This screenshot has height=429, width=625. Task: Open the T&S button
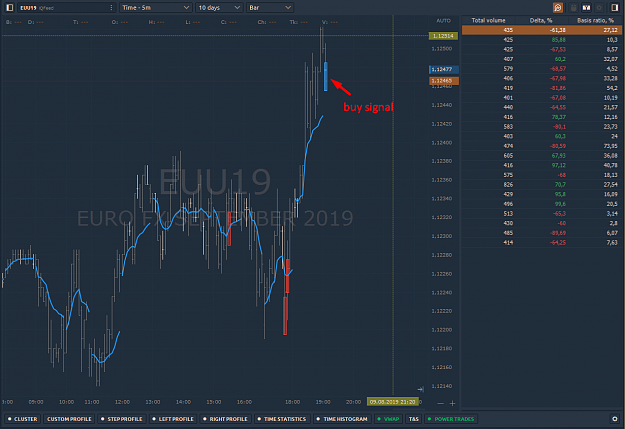pos(414,419)
